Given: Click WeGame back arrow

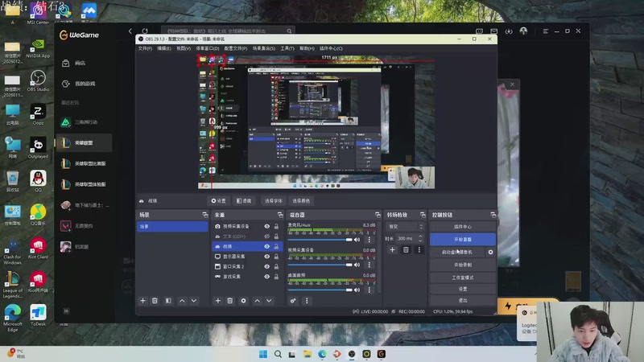Looking at the screenshot, I should coord(130,31).
